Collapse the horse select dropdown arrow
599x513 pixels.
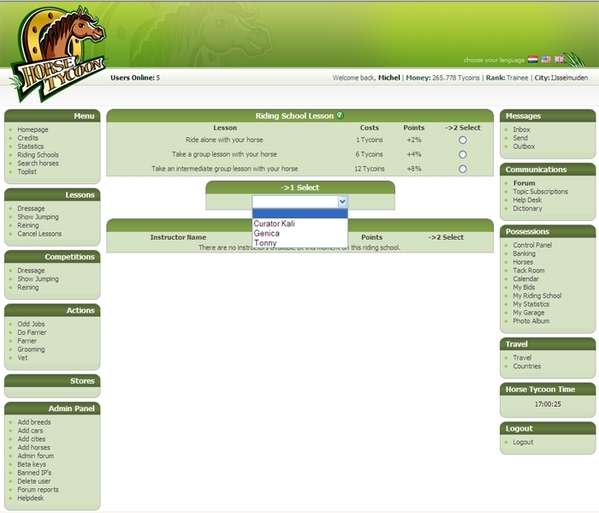point(342,201)
